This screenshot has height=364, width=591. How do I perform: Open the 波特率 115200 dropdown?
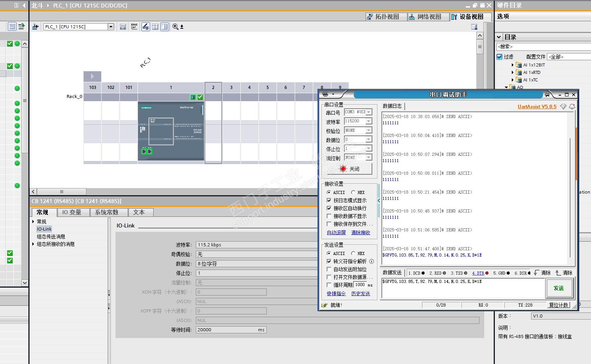pos(369,121)
